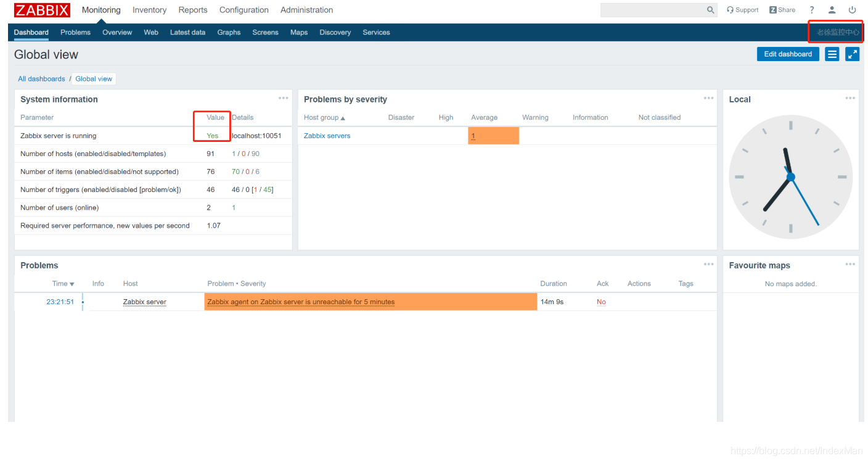This screenshot has height=462, width=868.
Task: Open Problems by severity widget menu dots
Action: (x=708, y=98)
